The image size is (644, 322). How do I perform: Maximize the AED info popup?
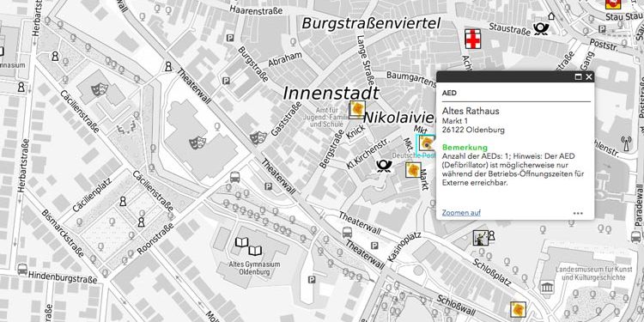578,76
